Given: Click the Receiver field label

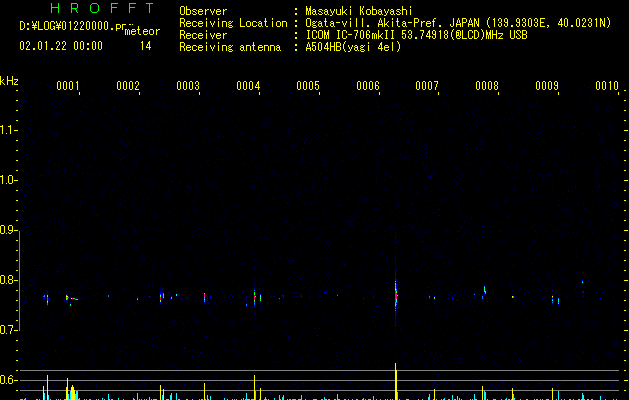Looking at the screenshot, I should 203,35.
